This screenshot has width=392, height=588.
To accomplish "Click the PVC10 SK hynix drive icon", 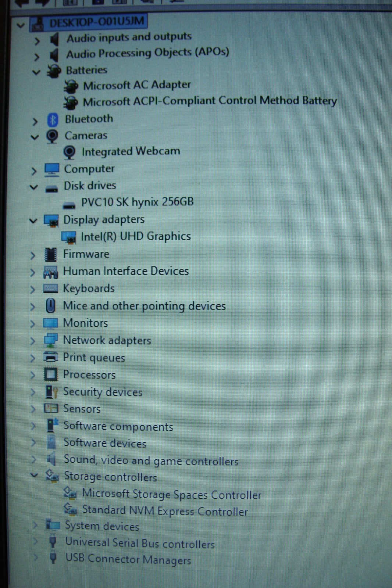I will (69, 205).
